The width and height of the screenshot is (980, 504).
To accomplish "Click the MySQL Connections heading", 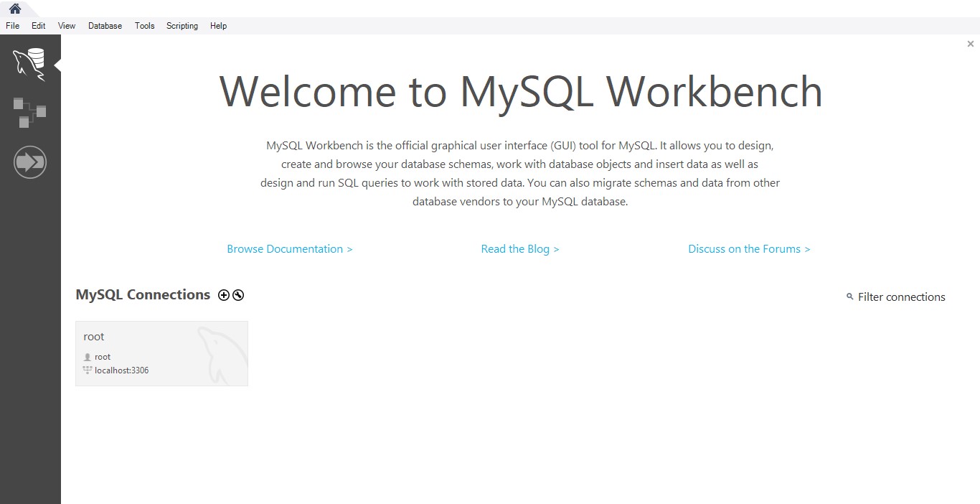I will tap(143, 295).
